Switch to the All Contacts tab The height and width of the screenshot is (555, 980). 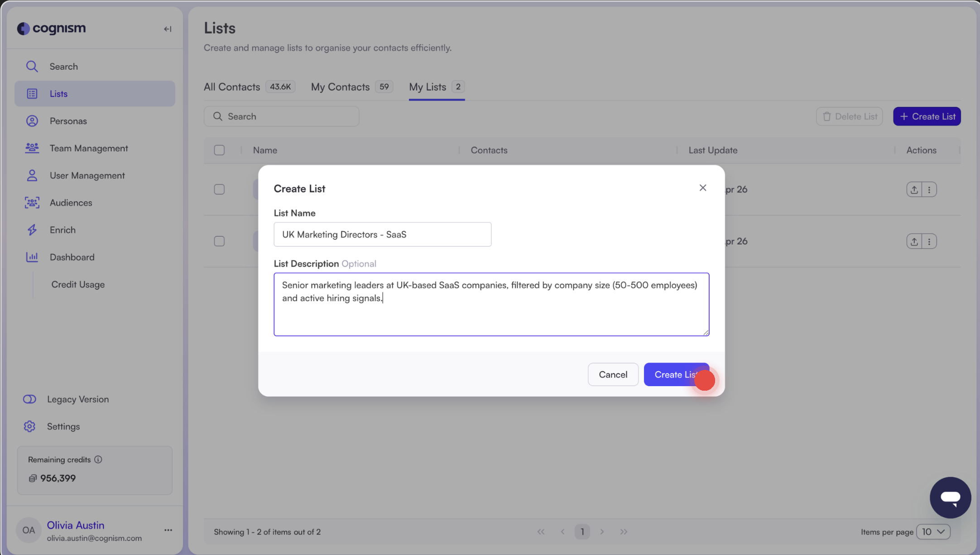[x=231, y=86]
